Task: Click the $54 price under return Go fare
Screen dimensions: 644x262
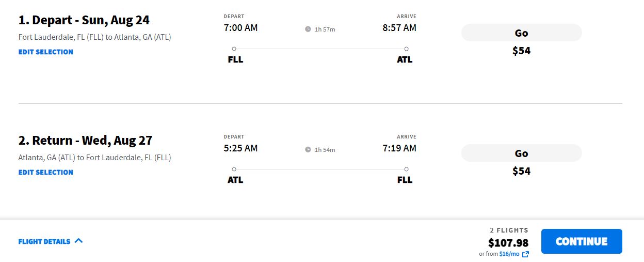Action: pyautogui.click(x=521, y=171)
